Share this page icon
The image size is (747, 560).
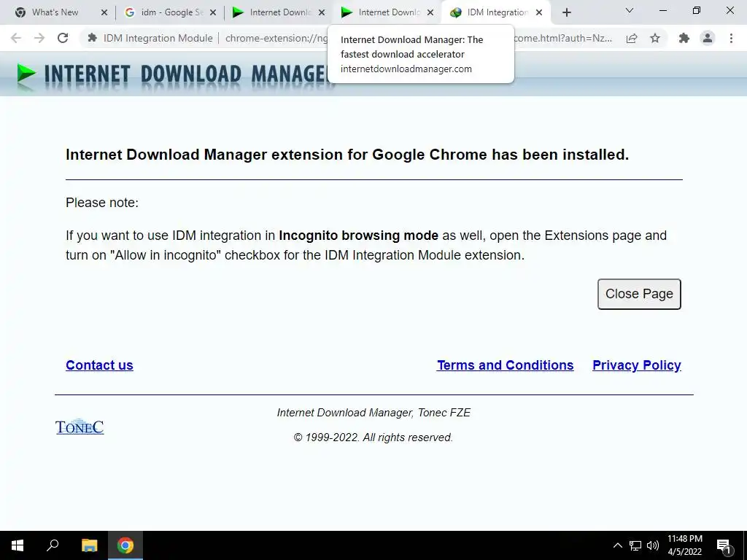click(x=632, y=38)
